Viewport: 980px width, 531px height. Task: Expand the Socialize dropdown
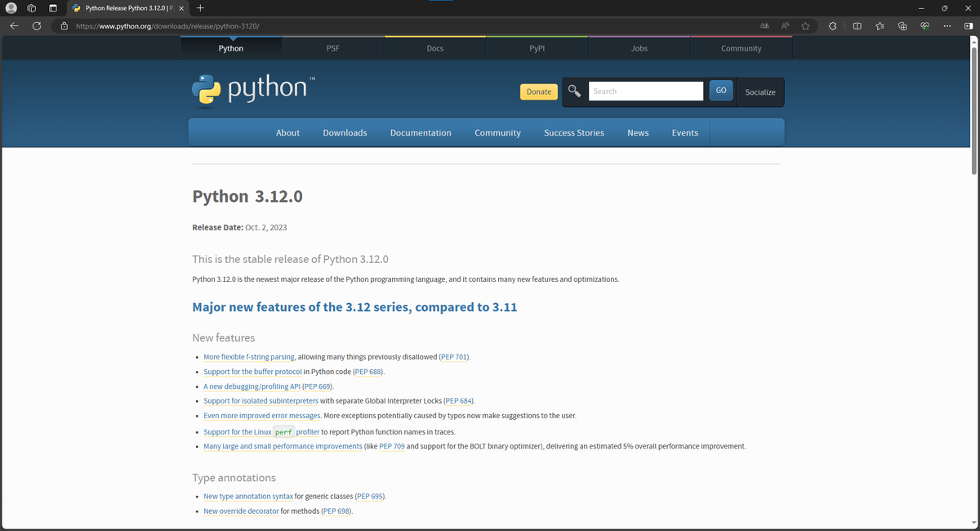pos(760,92)
